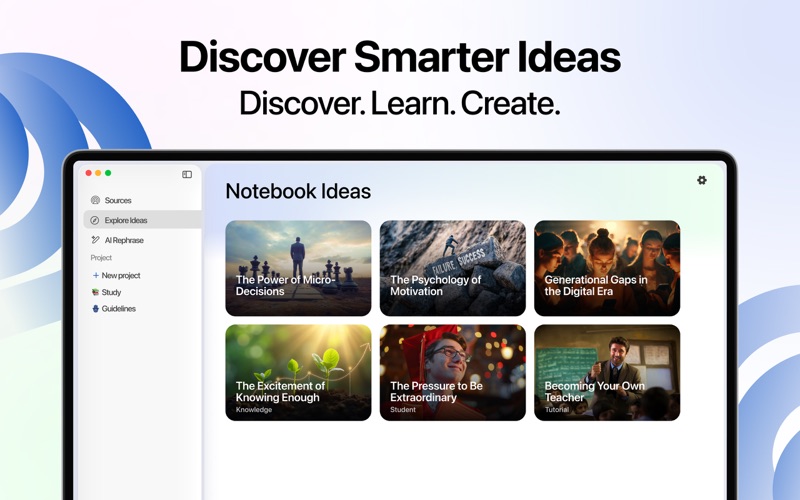Click the Guidelines project icon
This screenshot has width=800, height=500.
point(95,309)
